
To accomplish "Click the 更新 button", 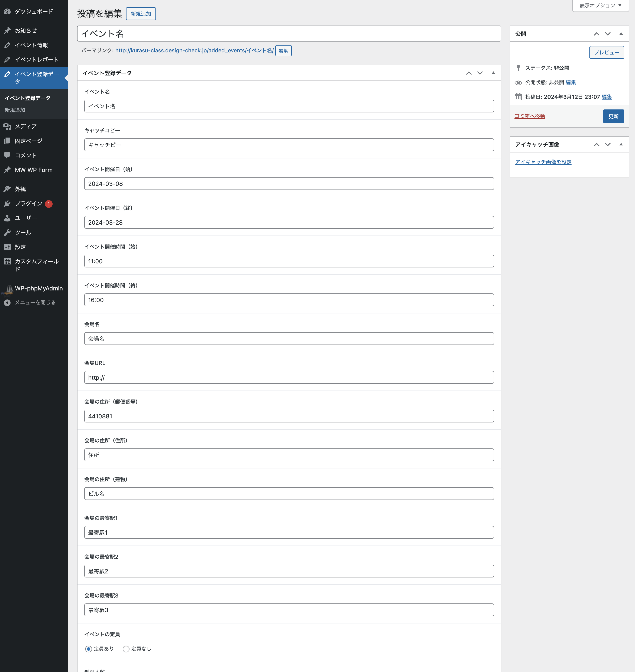I will coord(613,116).
